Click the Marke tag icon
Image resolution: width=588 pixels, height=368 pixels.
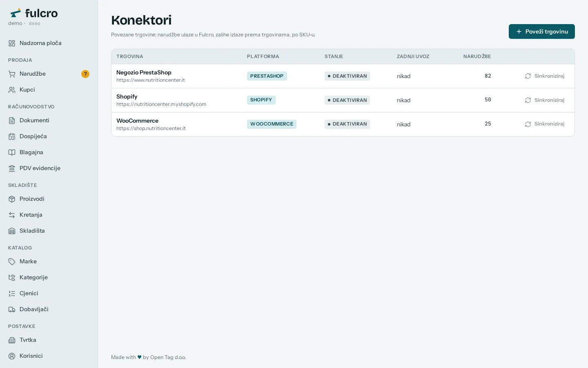[12, 262]
